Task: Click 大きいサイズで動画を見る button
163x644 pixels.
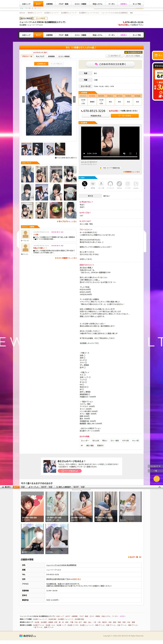Action: click(x=110, y=168)
